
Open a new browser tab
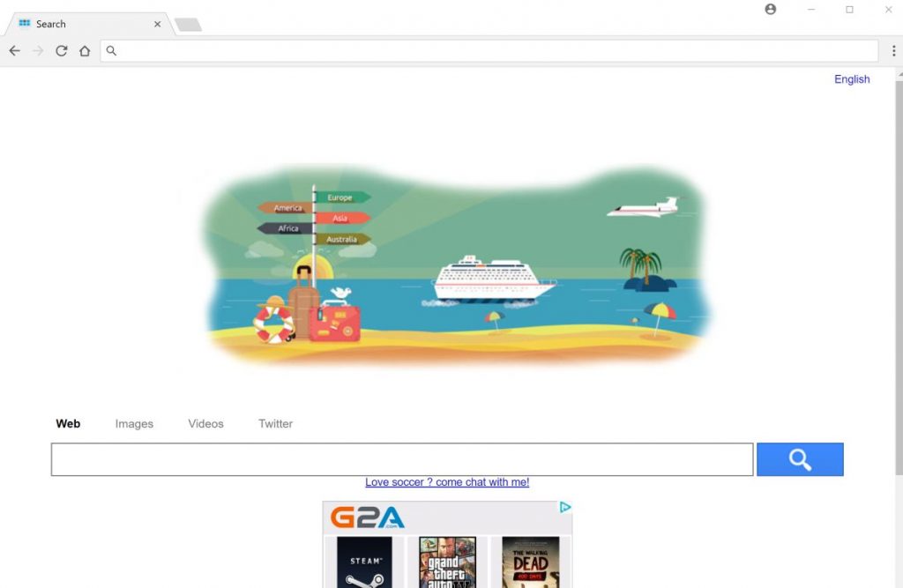[189, 24]
